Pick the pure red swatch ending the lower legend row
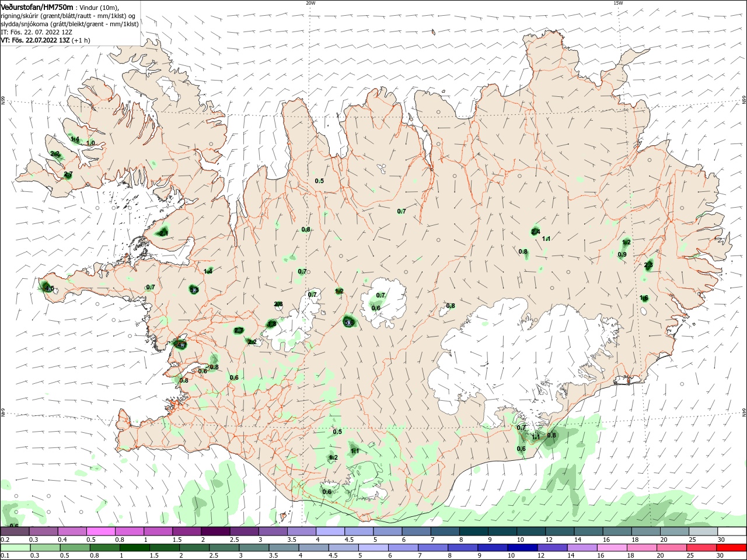 (x=731, y=548)
